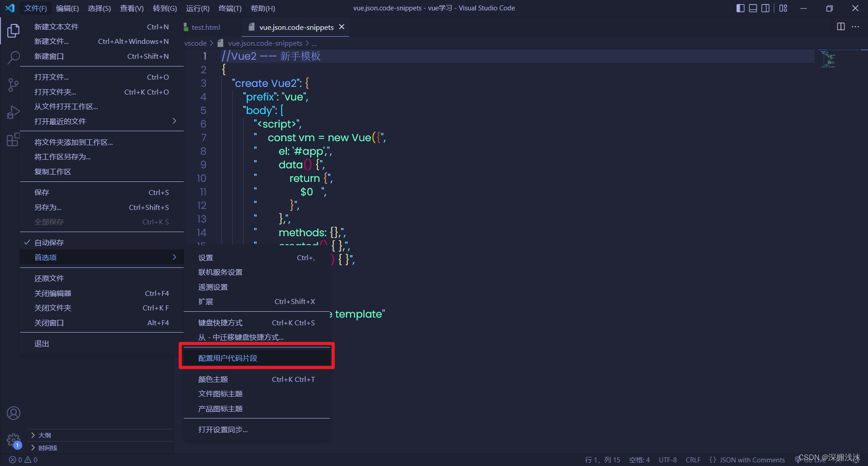The width and height of the screenshot is (868, 466).
Task: Choose 关闭编辑器 menu entry
Action: tap(102, 293)
